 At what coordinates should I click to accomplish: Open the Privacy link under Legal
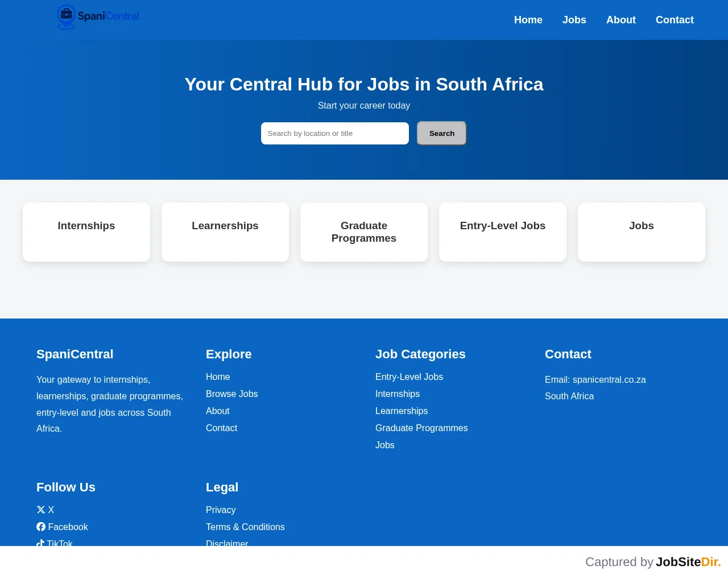[221, 510]
